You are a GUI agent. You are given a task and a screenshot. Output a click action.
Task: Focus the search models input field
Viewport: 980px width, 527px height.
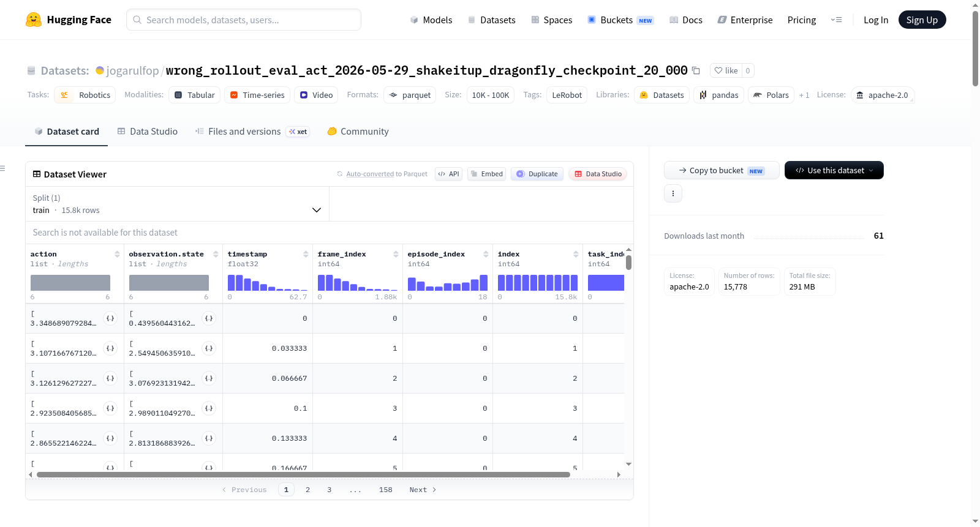point(244,20)
